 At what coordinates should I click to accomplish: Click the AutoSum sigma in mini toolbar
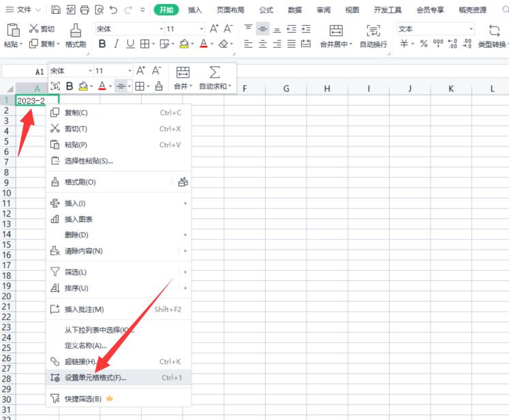pyautogui.click(x=215, y=72)
